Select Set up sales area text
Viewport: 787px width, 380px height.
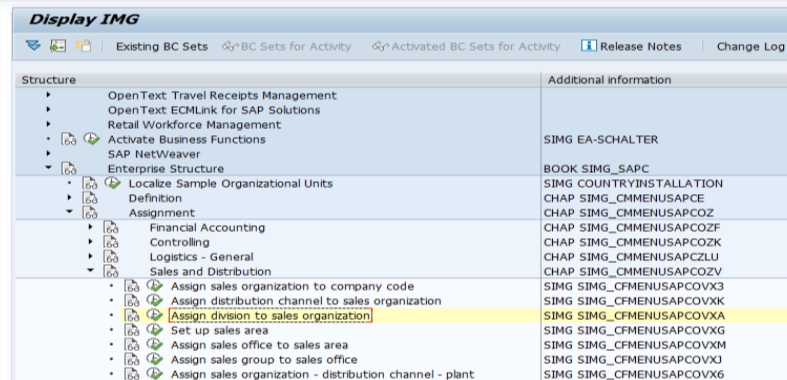click(x=219, y=330)
